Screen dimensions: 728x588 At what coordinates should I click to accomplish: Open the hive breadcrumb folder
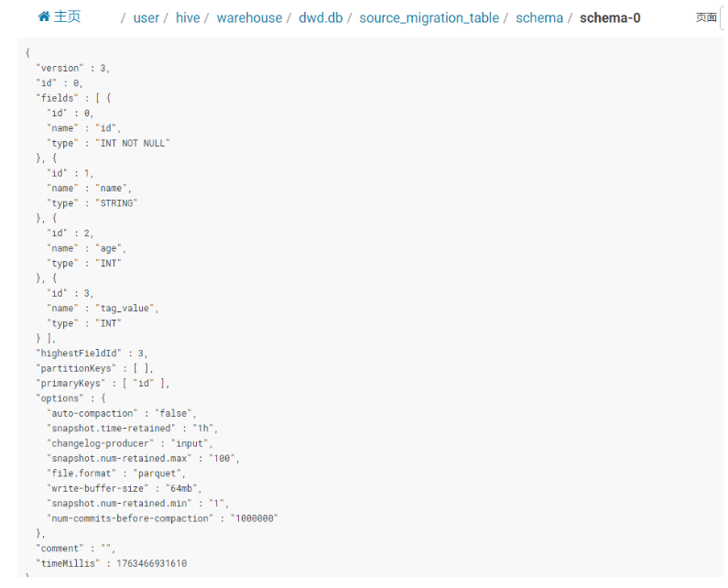pyautogui.click(x=188, y=17)
